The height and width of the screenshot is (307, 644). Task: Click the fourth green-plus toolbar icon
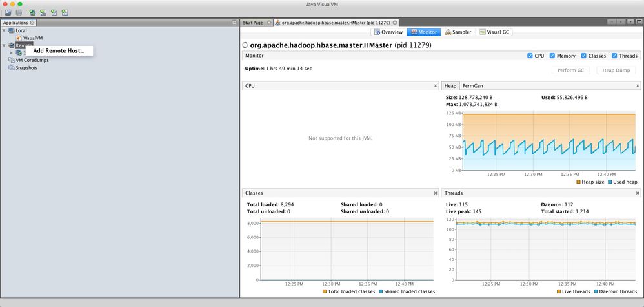65,13
